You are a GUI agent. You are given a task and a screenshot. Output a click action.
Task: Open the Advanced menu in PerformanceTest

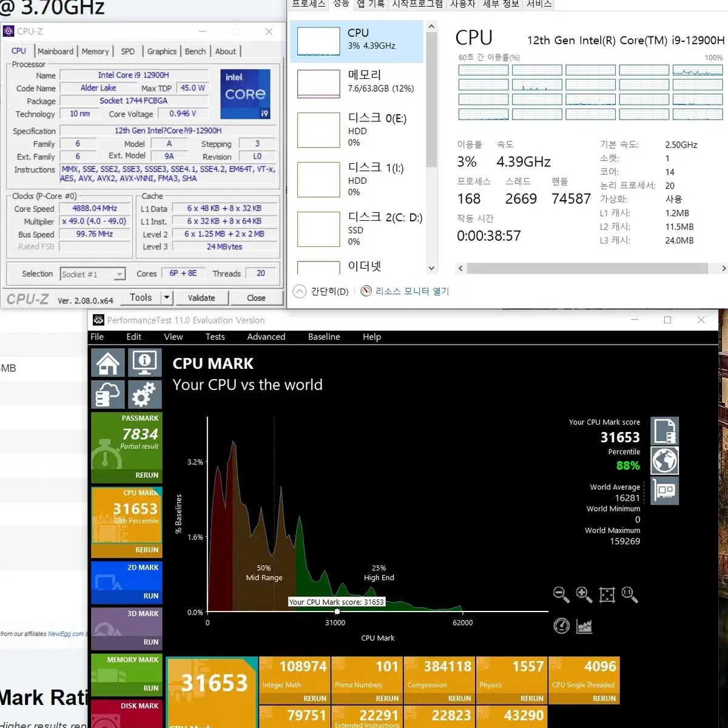point(266,337)
